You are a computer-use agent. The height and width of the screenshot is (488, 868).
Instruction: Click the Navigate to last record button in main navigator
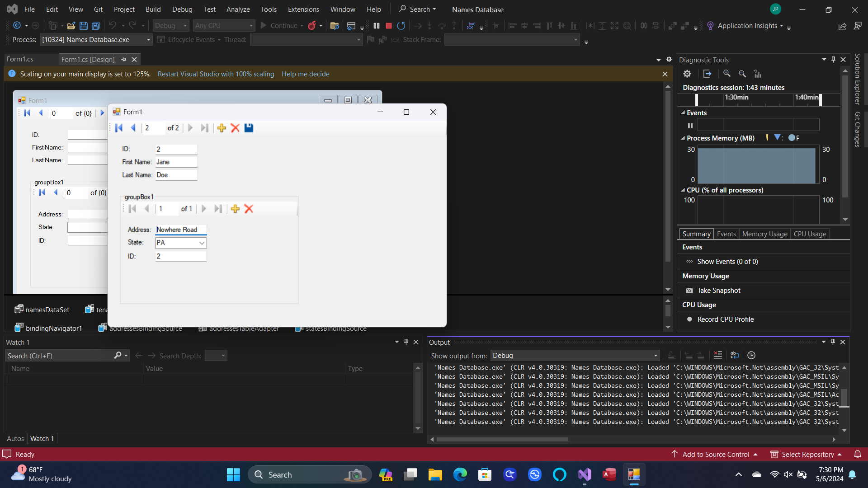(x=204, y=128)
